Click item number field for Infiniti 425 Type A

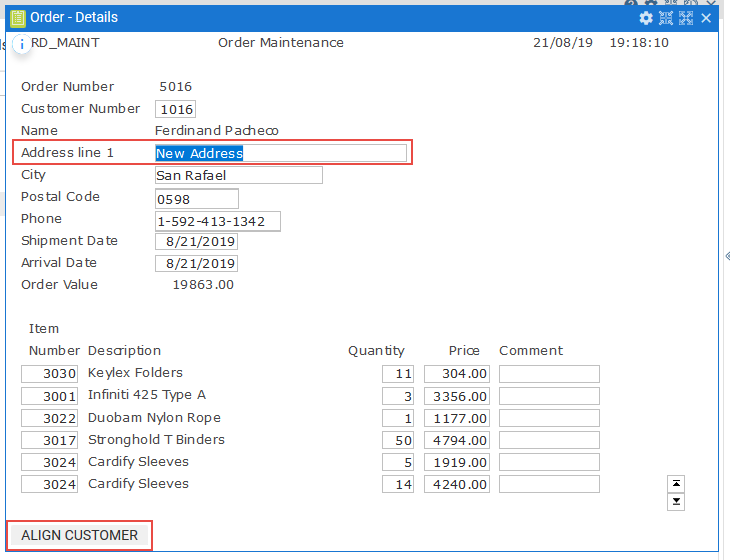50,396
